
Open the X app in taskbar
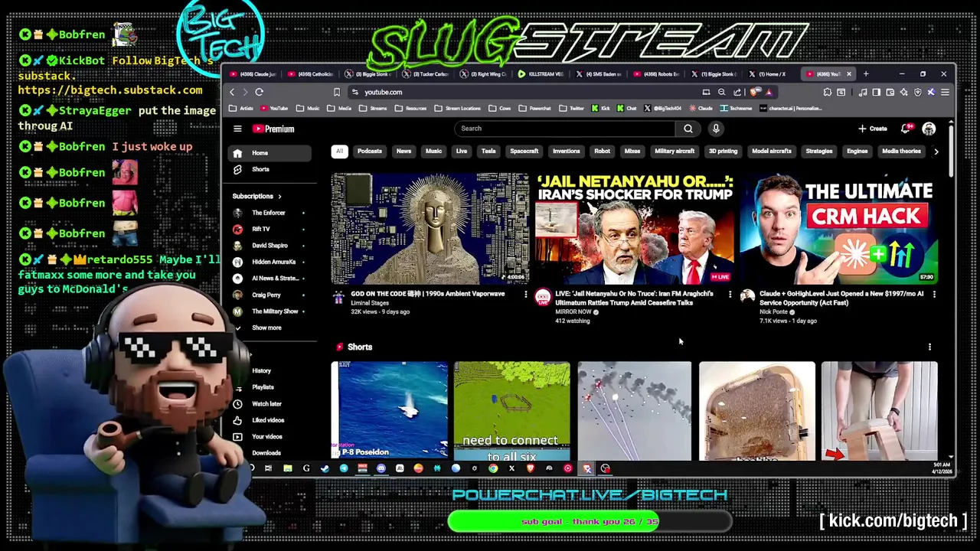(x=511, y=468)
